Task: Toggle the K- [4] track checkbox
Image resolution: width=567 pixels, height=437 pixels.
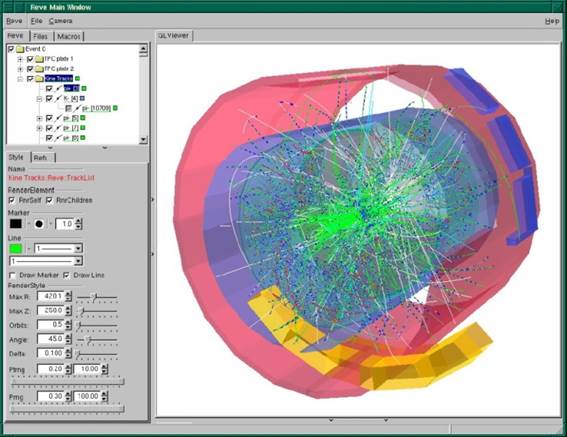Action: pyautogui.click(x=49, y=98)
